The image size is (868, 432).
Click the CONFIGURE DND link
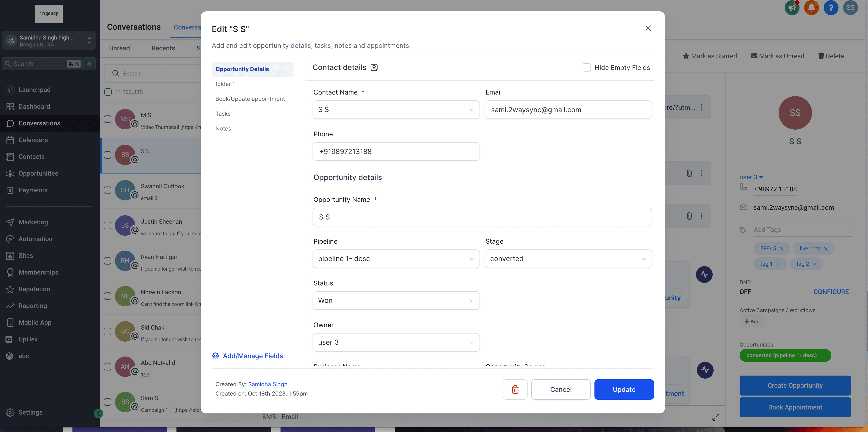tap(831, 292)
